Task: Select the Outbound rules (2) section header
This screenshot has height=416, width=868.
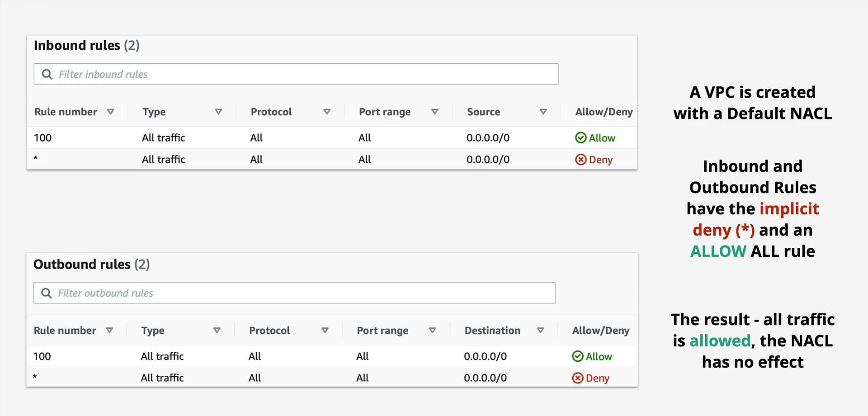Action: click(x=91, y=264)
